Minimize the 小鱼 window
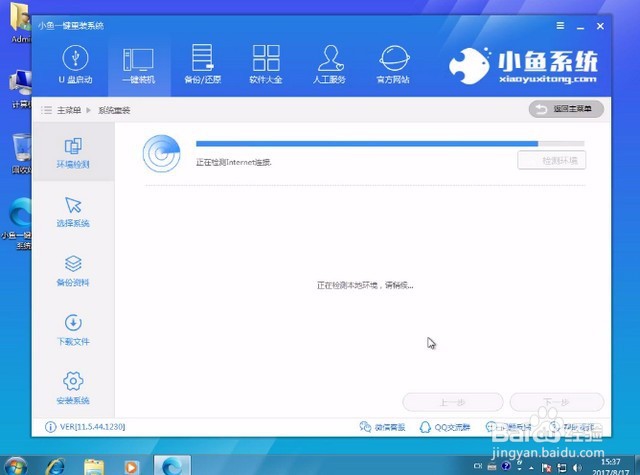 580,27
